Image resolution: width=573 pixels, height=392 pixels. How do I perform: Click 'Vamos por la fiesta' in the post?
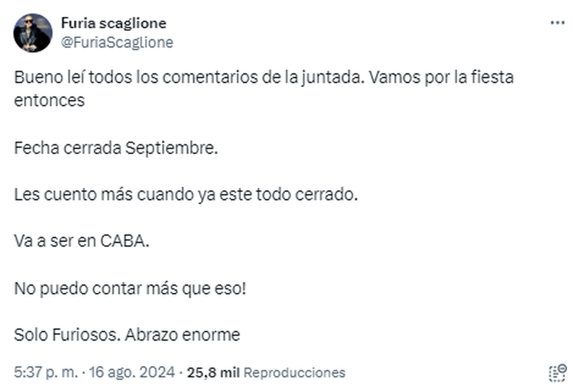tap(440, 77)
